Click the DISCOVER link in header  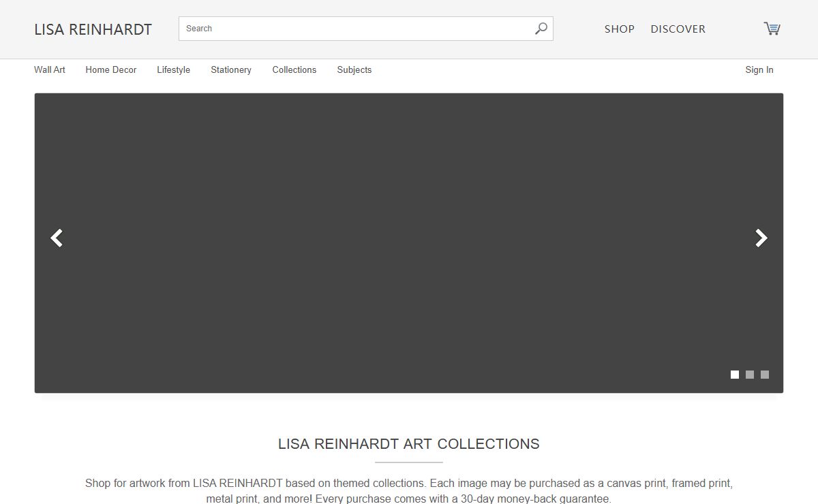pos(678,29)
